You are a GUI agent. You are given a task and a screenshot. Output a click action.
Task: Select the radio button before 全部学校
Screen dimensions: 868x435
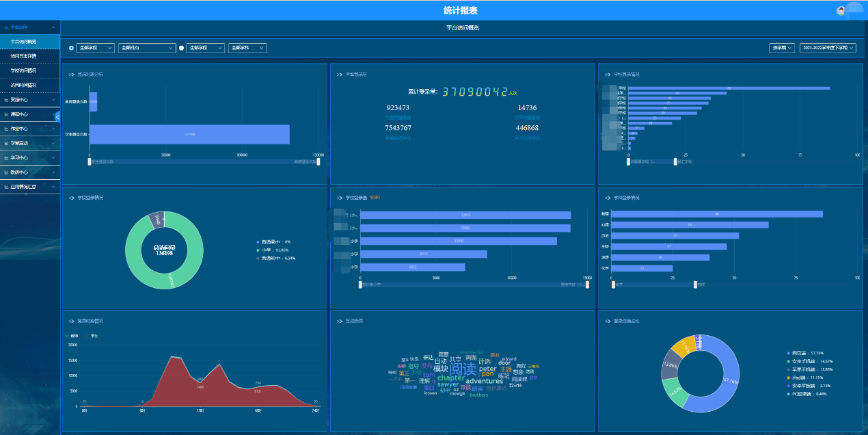[x=182, y=48]
